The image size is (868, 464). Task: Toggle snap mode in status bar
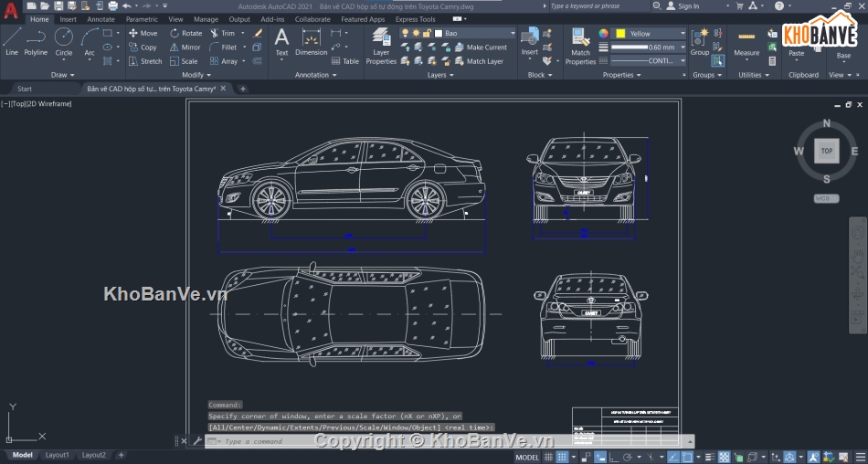(563, 457)
